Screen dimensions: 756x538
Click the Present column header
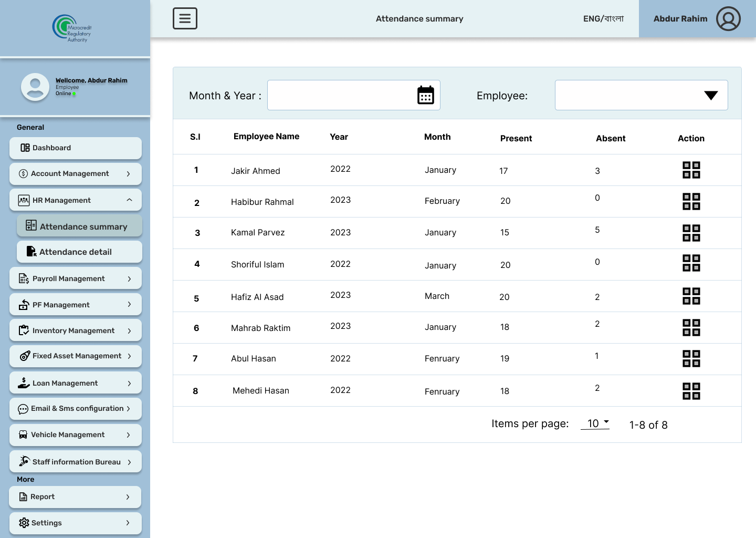[516, 138]
